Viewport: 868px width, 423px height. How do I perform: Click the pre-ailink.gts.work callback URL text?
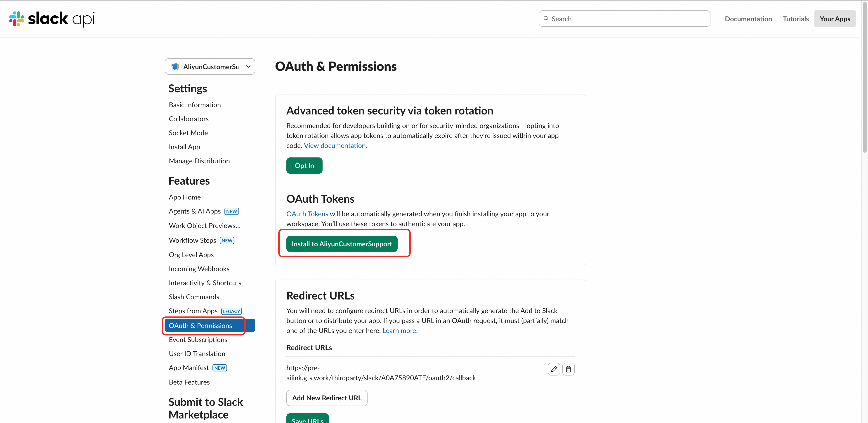tap(381, 373)
